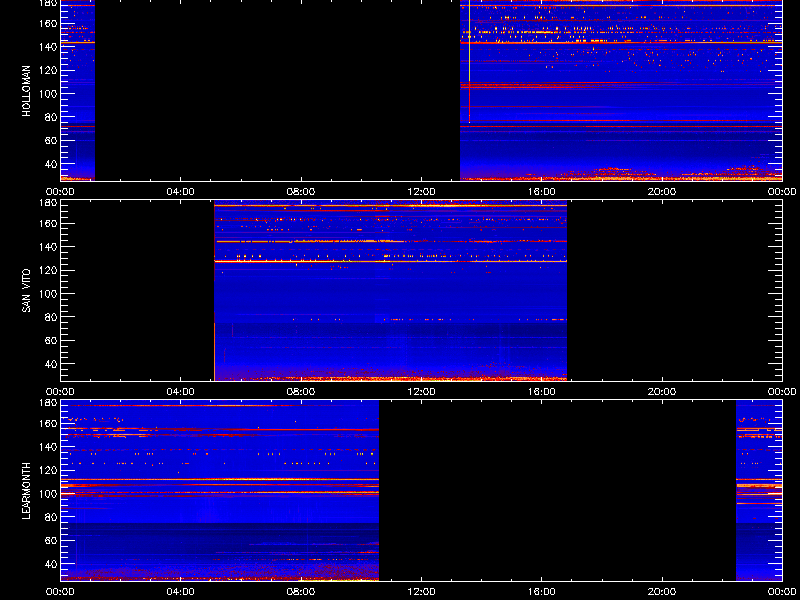Click the 140 frequency tick label on Learmonth axis
The image size is (800, 600).
49,447
